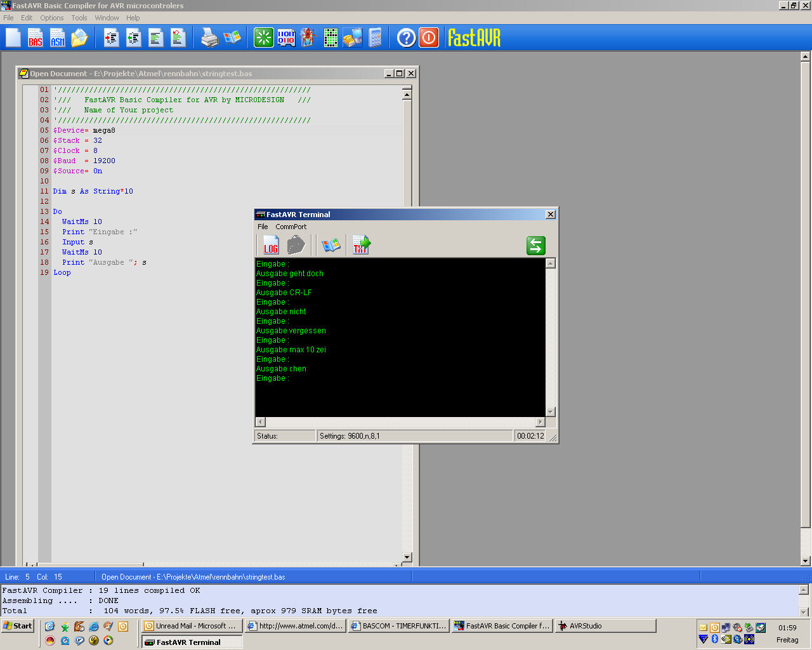The height and width of the screenshot is (650, 812).
Task: Close the FastAVR Terminal window
Action: click(x=551, y=215)
